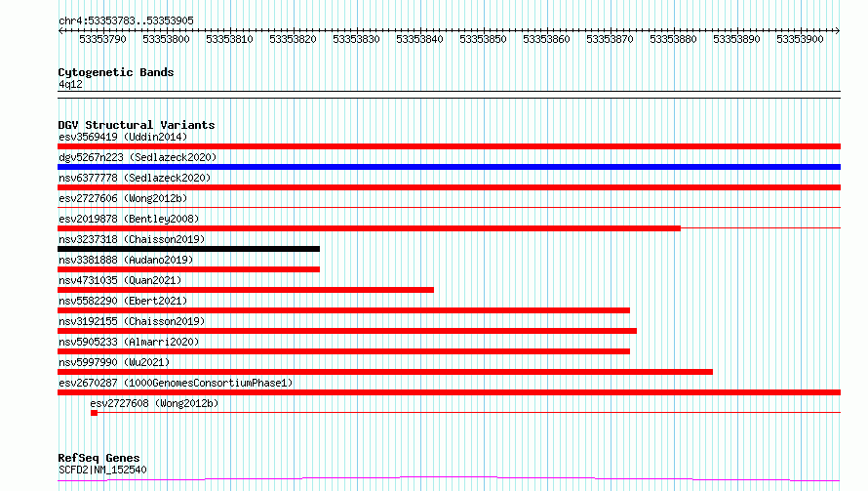This screenshot has width=868, height=491.
Task: Select ruler position 53353900
Action: (x=800, y=39)
